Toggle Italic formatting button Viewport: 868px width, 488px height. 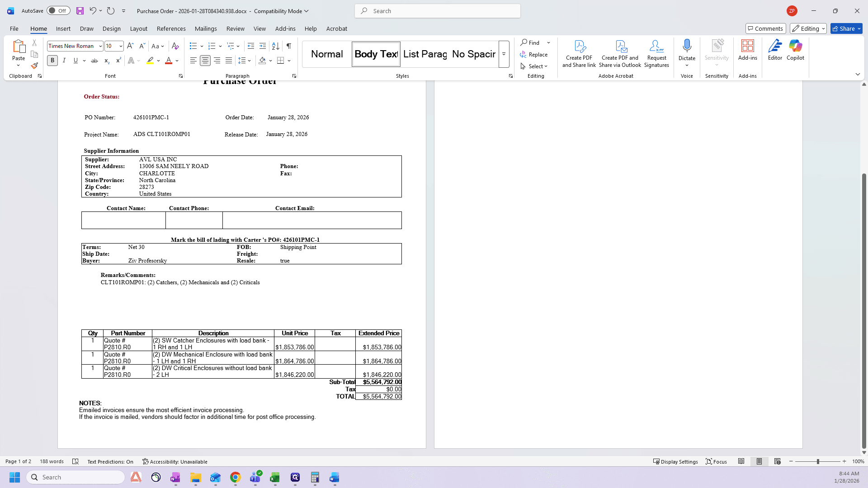coord(64,61)
